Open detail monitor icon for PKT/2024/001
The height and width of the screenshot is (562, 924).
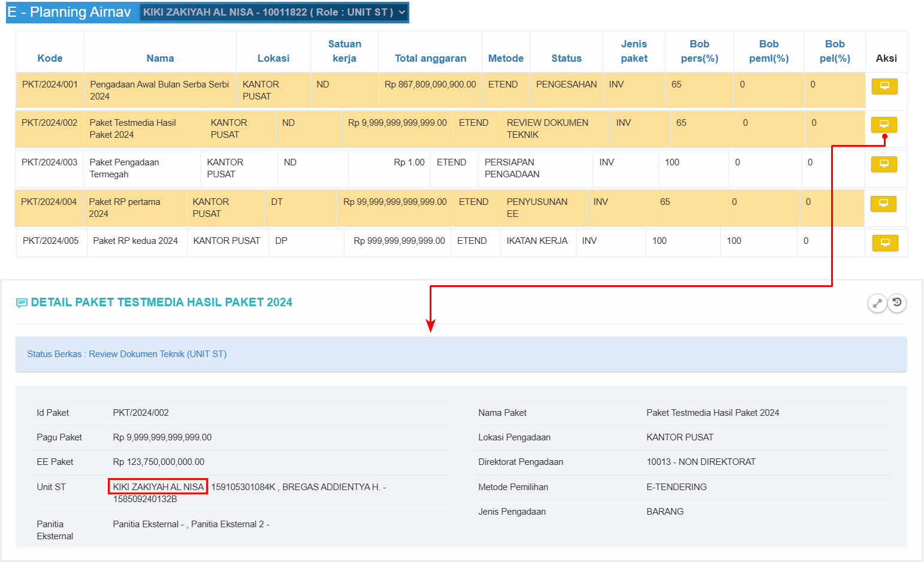click(x=884, y=86)
